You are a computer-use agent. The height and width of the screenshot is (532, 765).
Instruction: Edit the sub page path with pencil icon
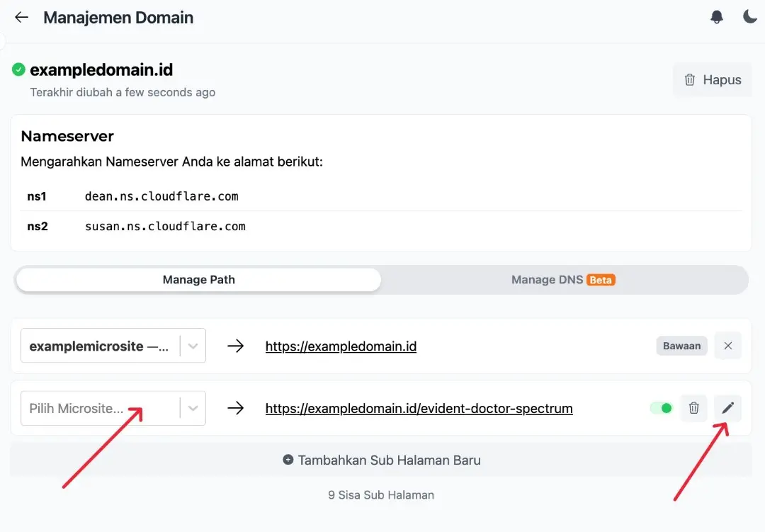(x=728, y=408)
